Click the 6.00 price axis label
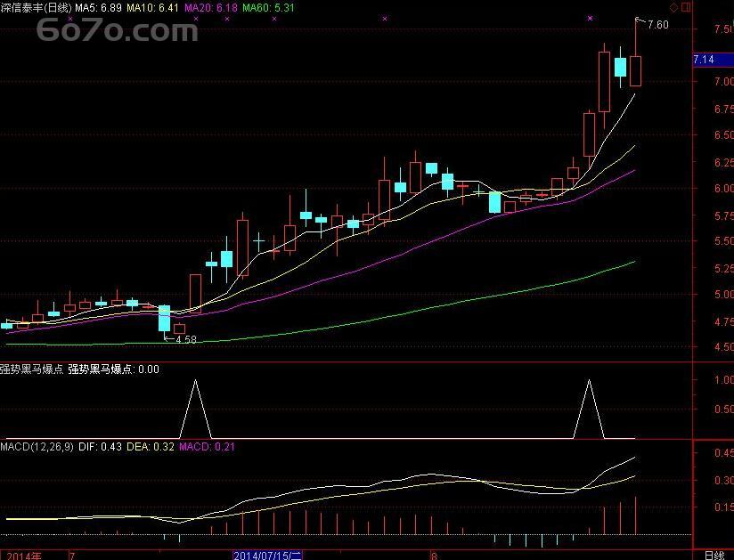 [723, 188]
